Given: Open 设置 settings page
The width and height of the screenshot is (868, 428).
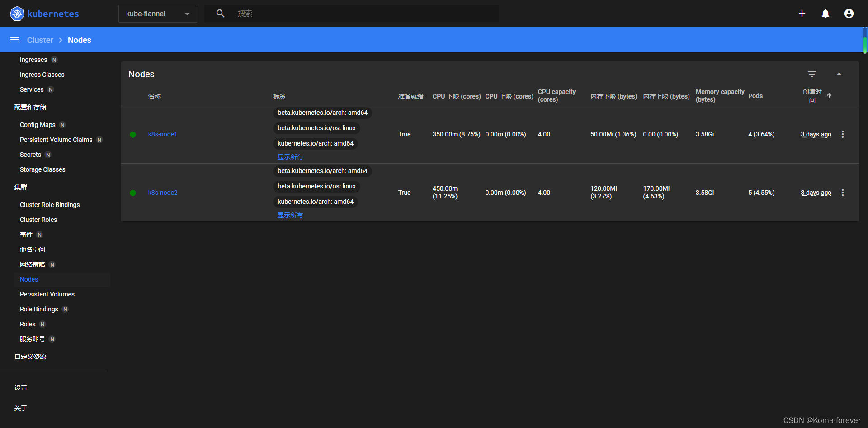Looking at the screenshot, I should [21, 388].
